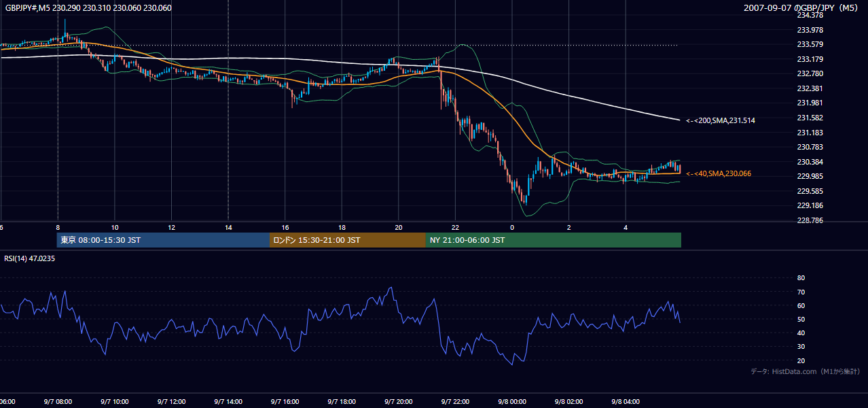This screenshot has width=868, height=408.
Task: Select the 40 SMA label reading 230.066
Action: coord(719,173)
